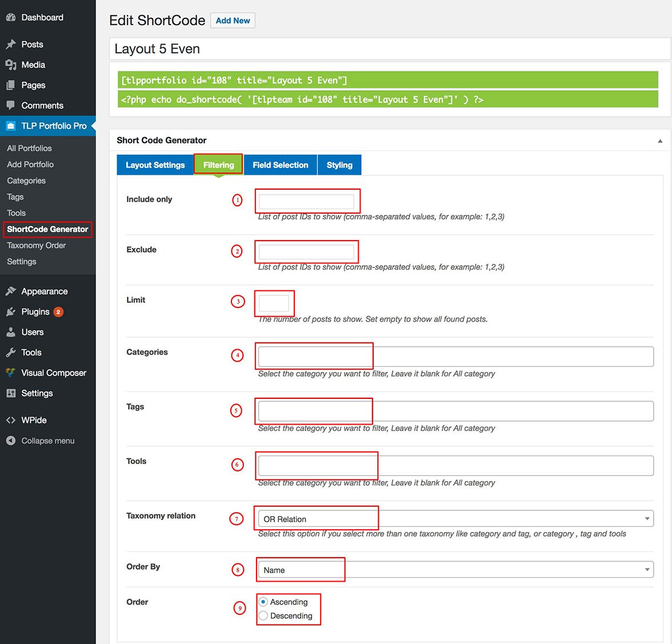
Task: Open the WPide menu item
Action: tap(48, 420)
